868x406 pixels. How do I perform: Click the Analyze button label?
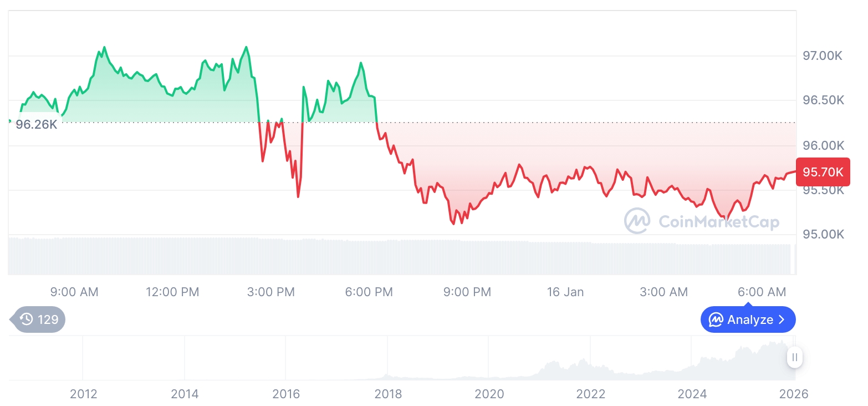[x=750, y=320]
